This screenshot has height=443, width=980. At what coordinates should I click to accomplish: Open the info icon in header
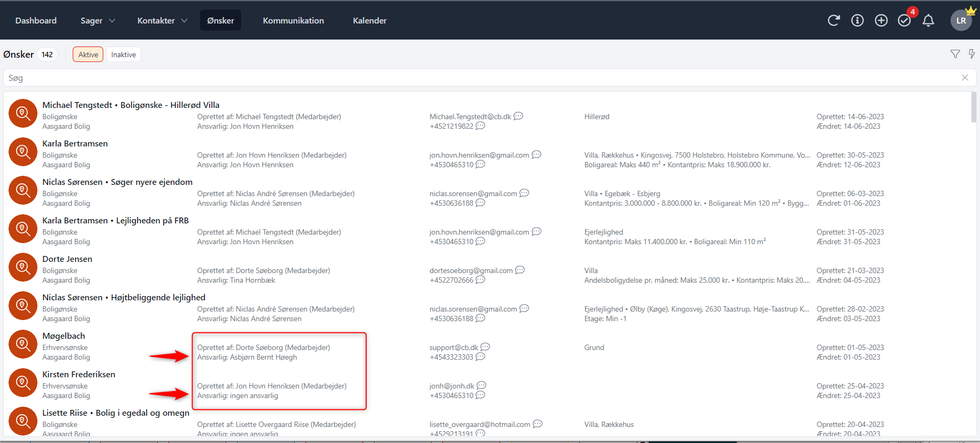(x=857, y=20)
